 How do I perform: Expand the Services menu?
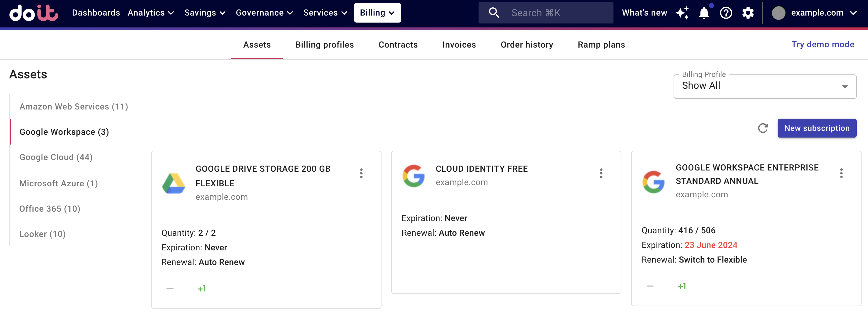[x=325, y=13]
